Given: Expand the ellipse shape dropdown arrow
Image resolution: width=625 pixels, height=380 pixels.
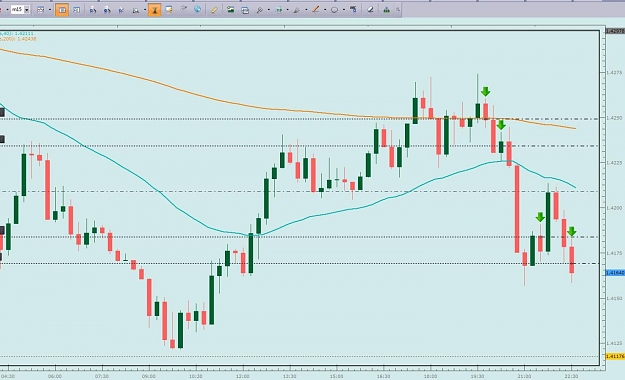Looking at the screenshot, I should [344, 10].
